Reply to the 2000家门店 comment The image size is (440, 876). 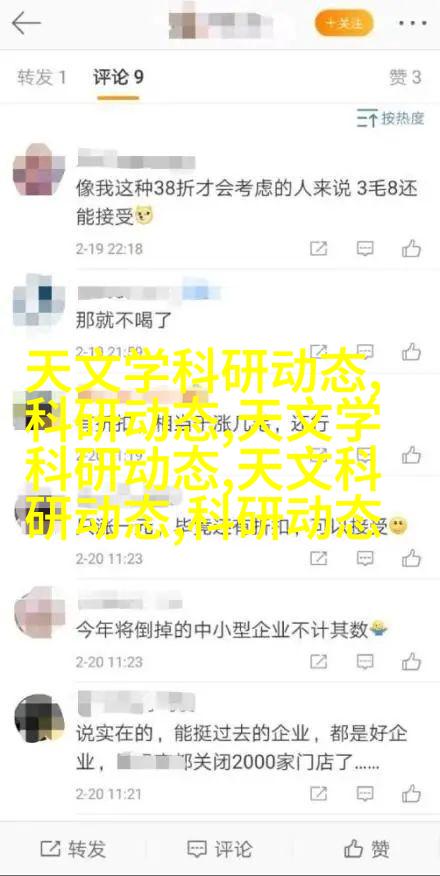pos(365,793)
